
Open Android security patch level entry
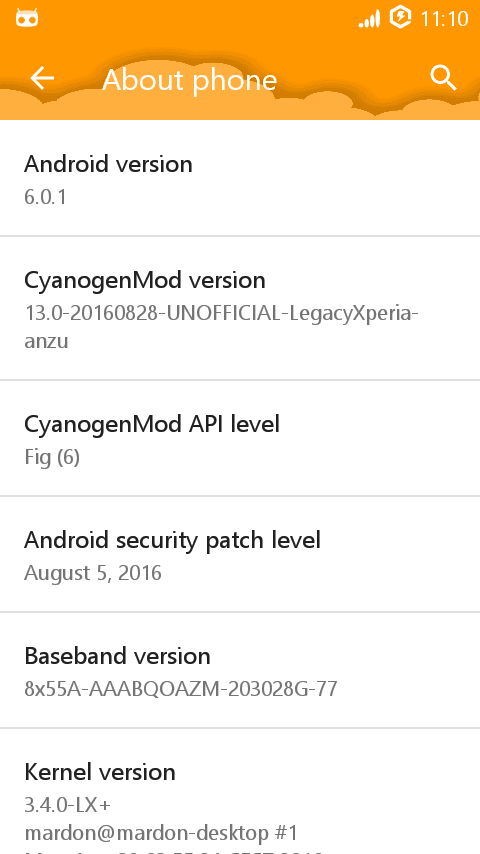(x=240, y=554)
